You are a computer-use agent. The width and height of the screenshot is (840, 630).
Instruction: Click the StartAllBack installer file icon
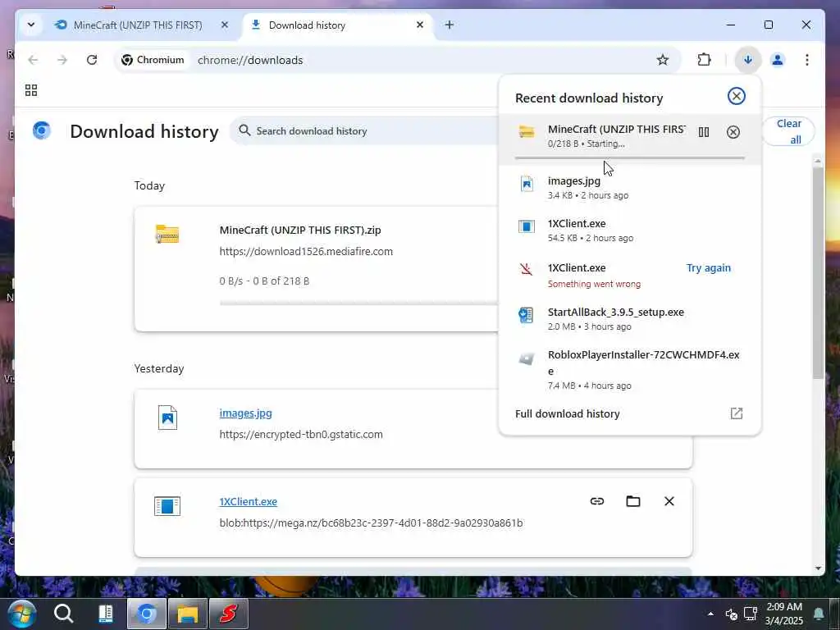[526, 315]
